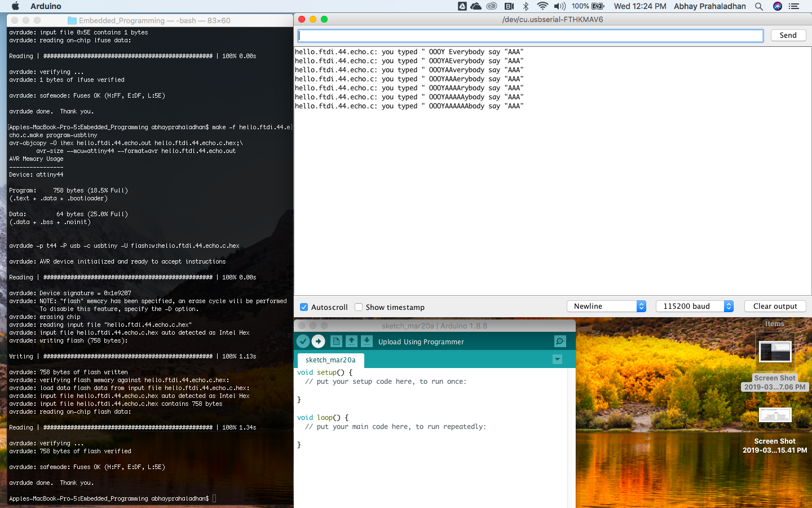Open the Bluetooth status menu
This screenshot has height=508, width=812.
[526, 6]
